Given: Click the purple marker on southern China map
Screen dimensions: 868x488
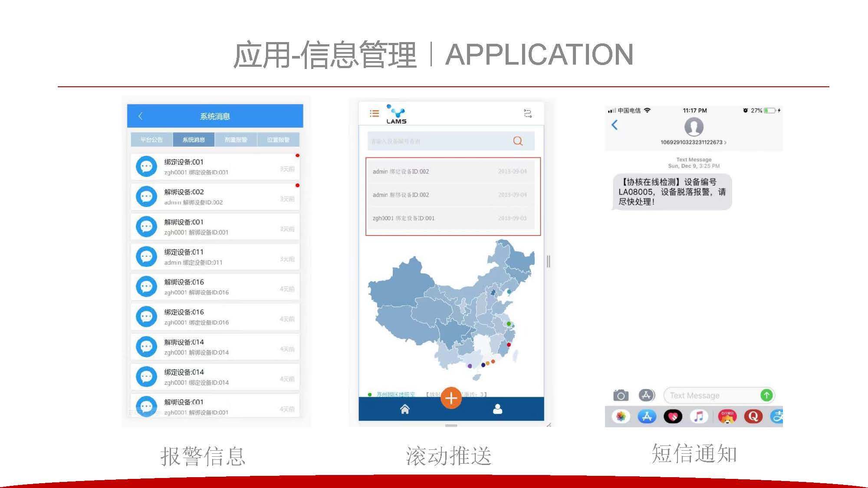Looking at the screenshot, I should pyautogui.click(x=470, y=366).
